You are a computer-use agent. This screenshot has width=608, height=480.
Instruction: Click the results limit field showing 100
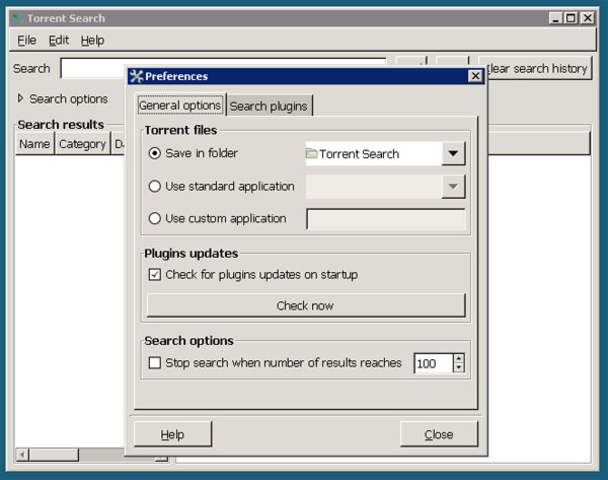point(433,363)
